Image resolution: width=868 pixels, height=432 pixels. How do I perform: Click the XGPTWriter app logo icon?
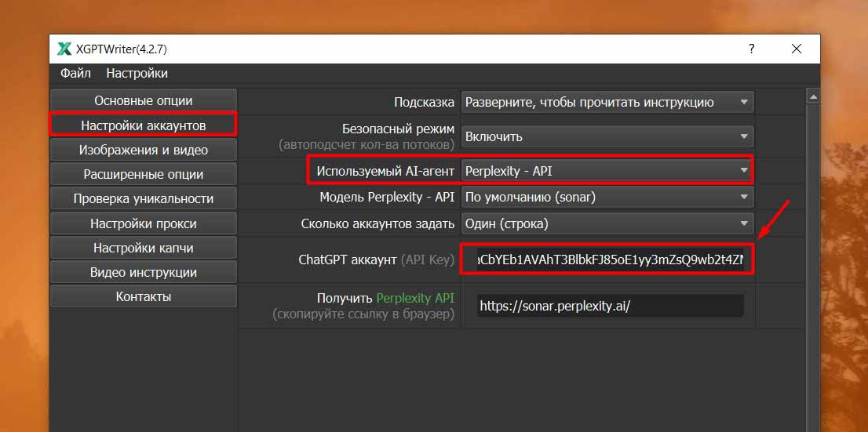tap(64, 49)
